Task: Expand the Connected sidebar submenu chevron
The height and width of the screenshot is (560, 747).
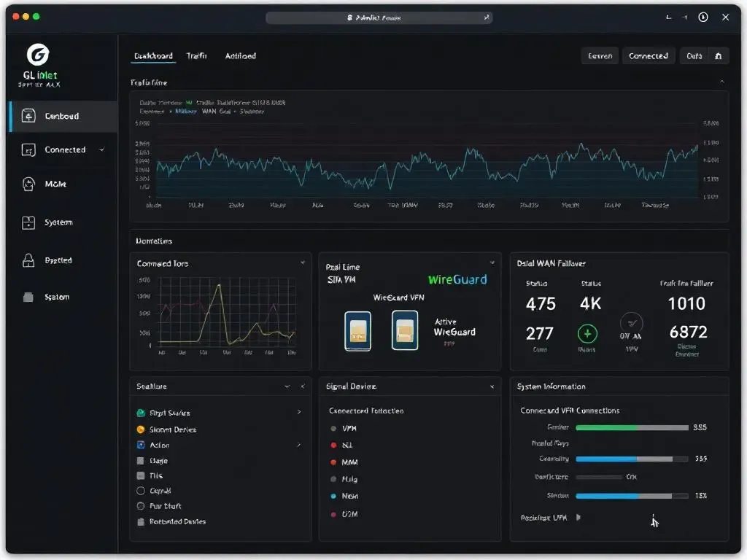Action: [x=102, y=150]
